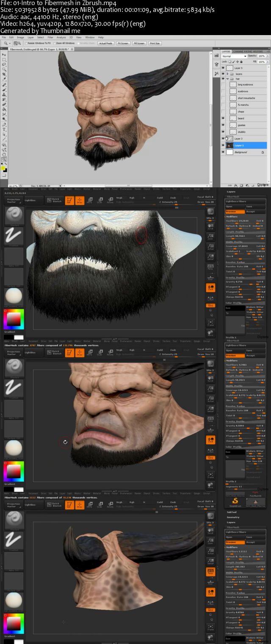Hide the stubbly layer with its eye icon

click(223, 132)
